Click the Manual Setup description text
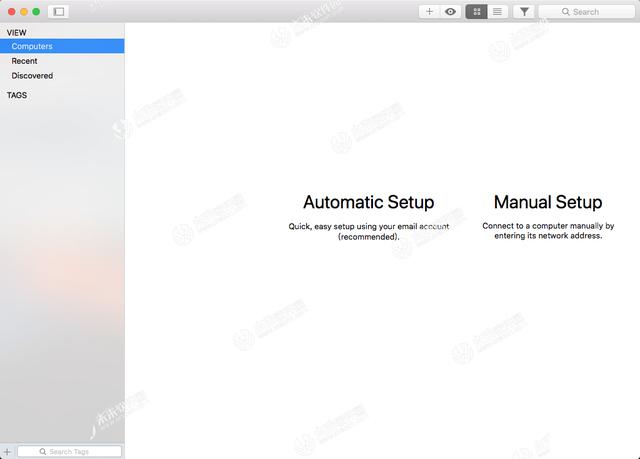 tap(547, 231)
